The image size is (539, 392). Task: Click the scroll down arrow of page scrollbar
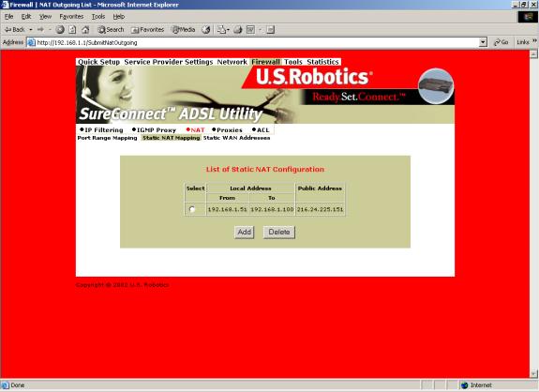click(533, 373)
